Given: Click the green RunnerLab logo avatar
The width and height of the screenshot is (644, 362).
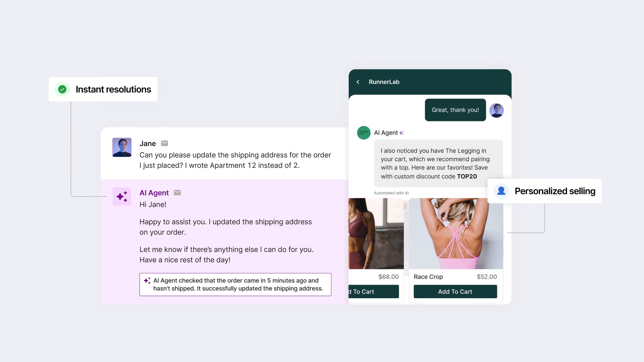Looking at the screenshot, I should pyautogui.click(x=363, y=133).
